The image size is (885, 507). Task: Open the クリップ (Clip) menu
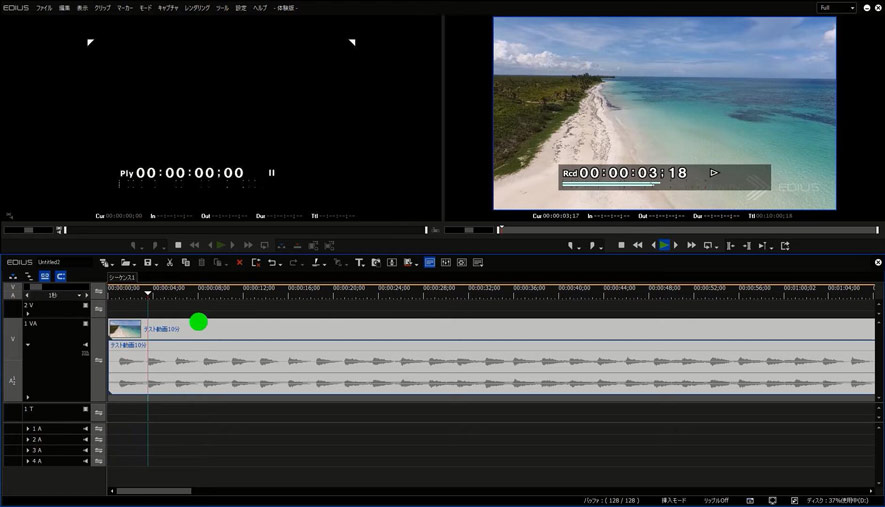coord(102,8)
